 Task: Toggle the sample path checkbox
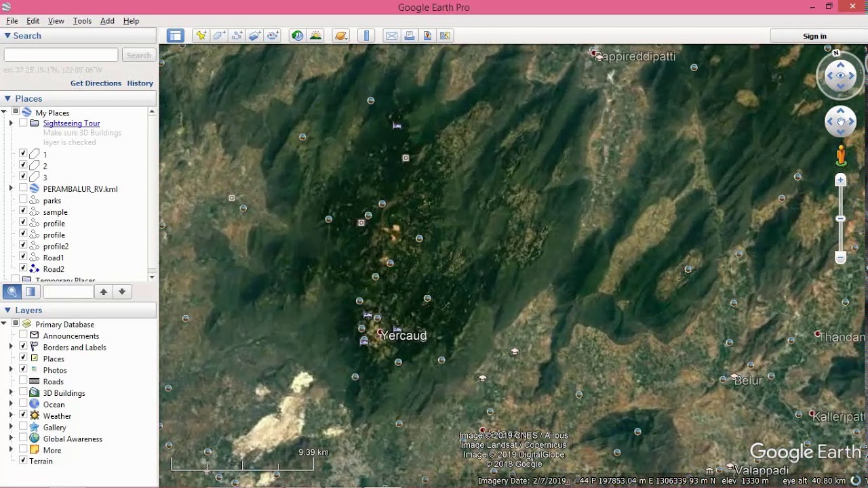pos(23,211)
